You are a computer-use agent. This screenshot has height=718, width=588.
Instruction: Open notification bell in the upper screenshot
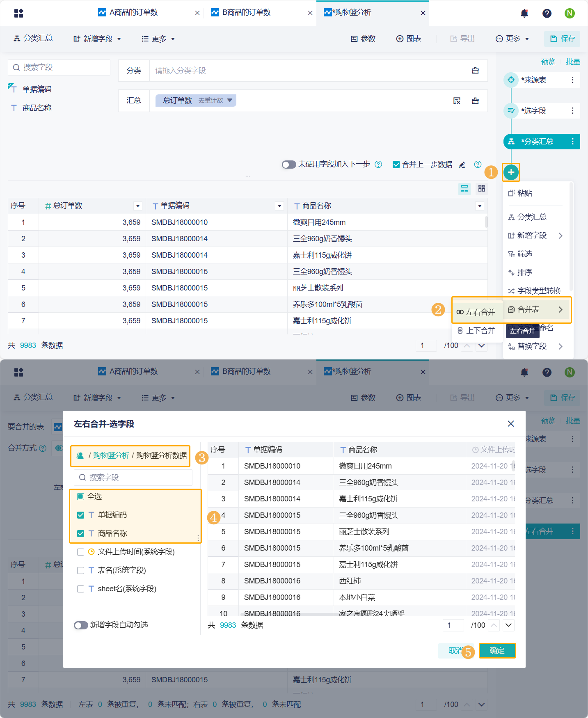click(524, 13)
